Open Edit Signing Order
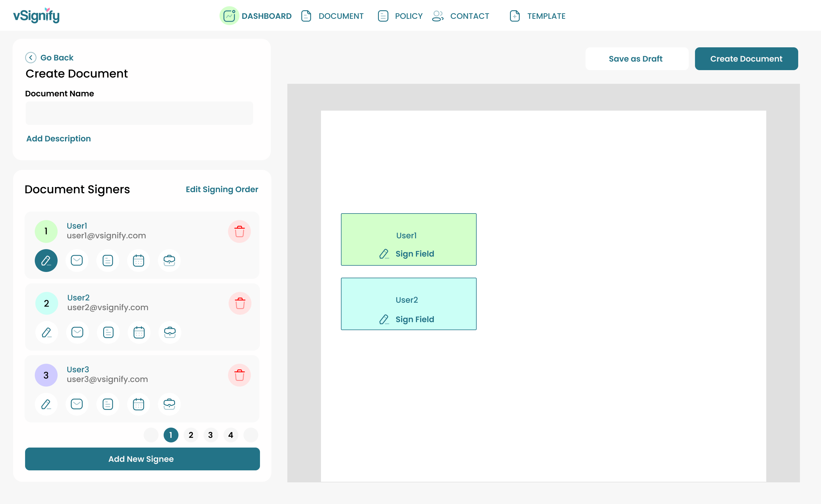821x504 pixels. (x=222, y=189)
